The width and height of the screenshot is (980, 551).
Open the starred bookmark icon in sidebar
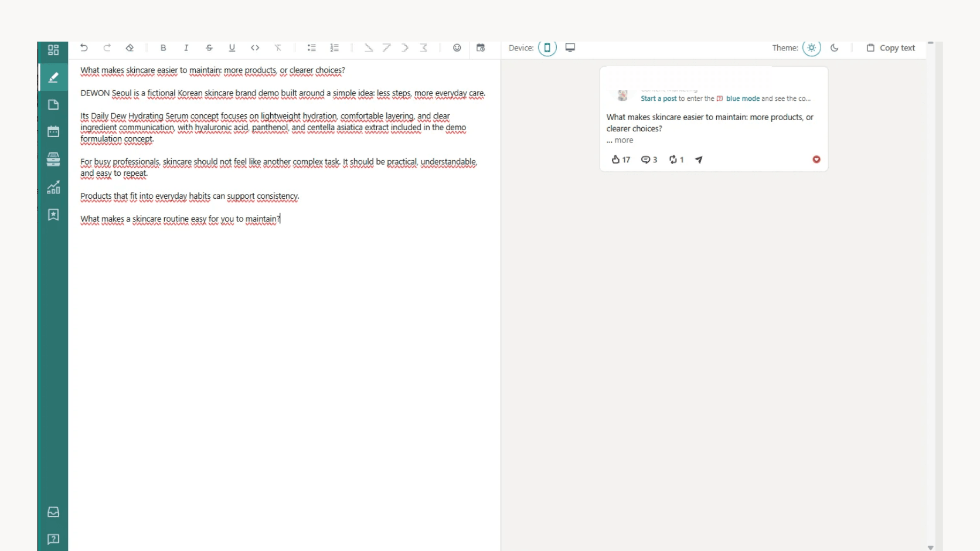pyautogui.click(x=53, y=215)
